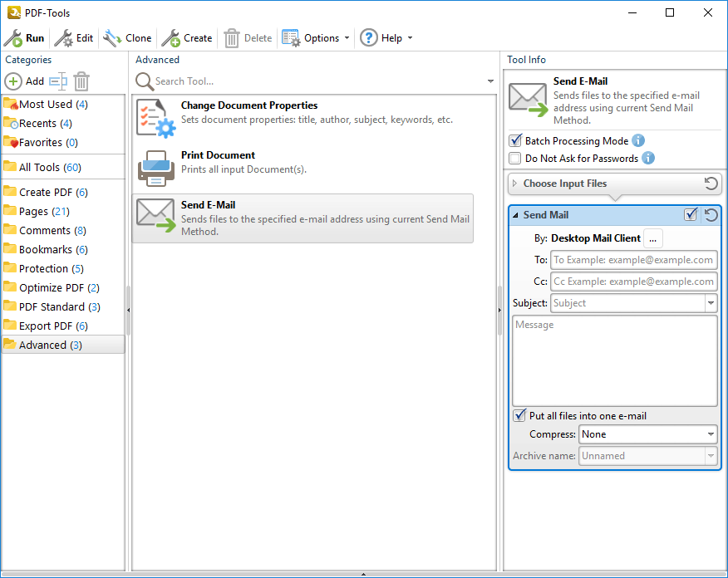The height and width of the screenshot is (578, 728).
Task: Reset the Send Mail settings
Action: (711, 215)
